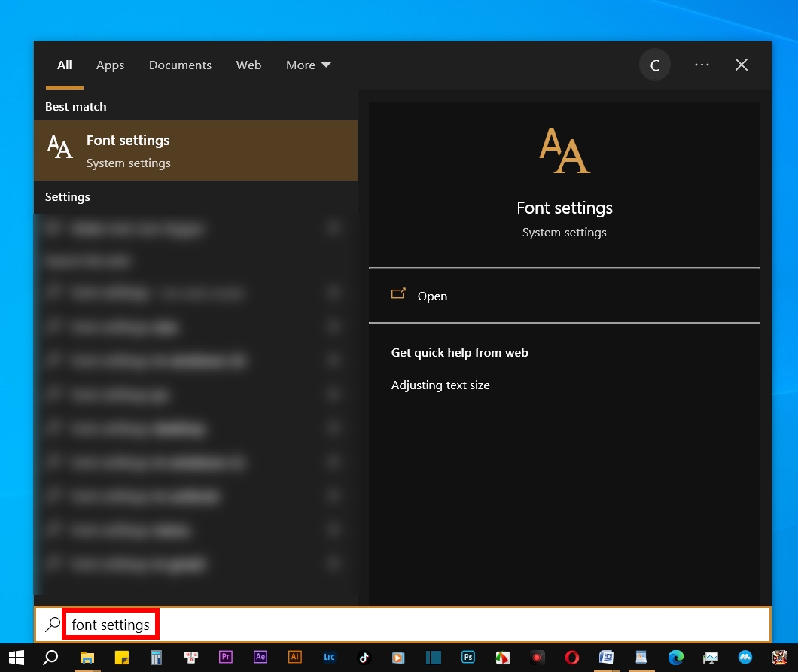Start After Effects from the taskbar
This screenshot has height=672, width=798.
[260, 657]
